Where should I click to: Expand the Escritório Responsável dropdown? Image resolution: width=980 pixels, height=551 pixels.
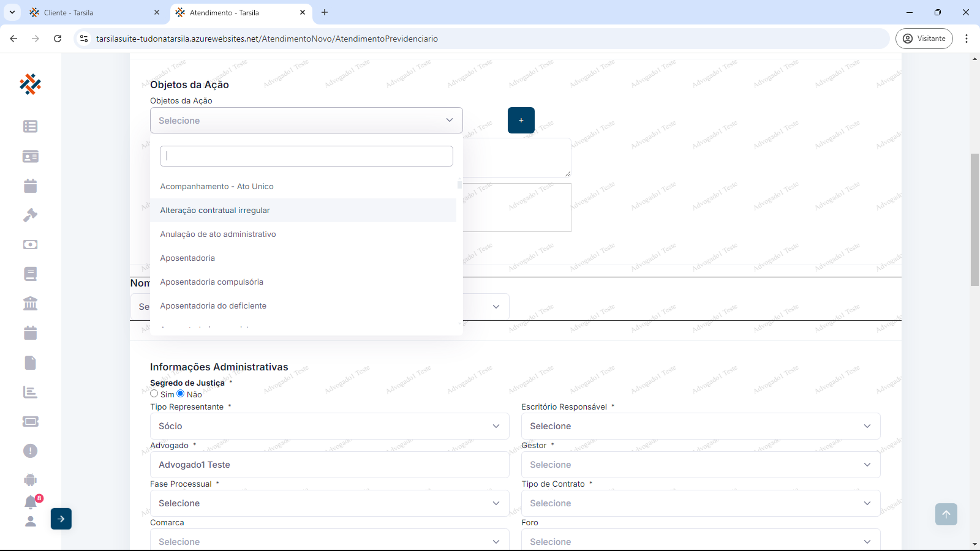[x=700, y=426]
